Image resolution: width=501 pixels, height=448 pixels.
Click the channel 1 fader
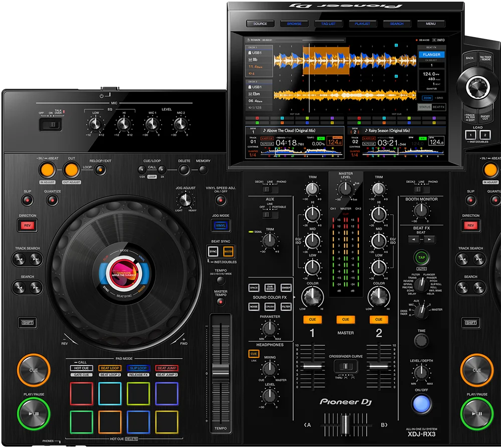tap(312, 366)
